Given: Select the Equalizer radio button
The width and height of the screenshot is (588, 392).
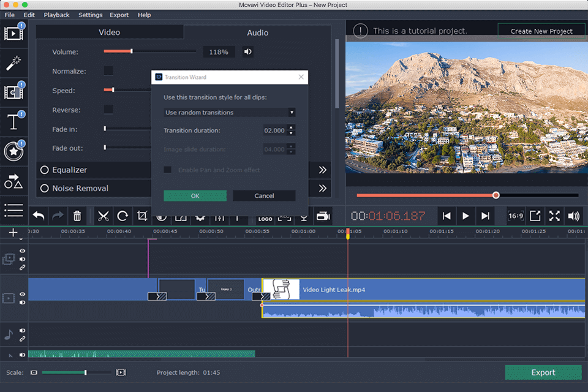Looking at the screenshot, I should (x=44, y=170).
